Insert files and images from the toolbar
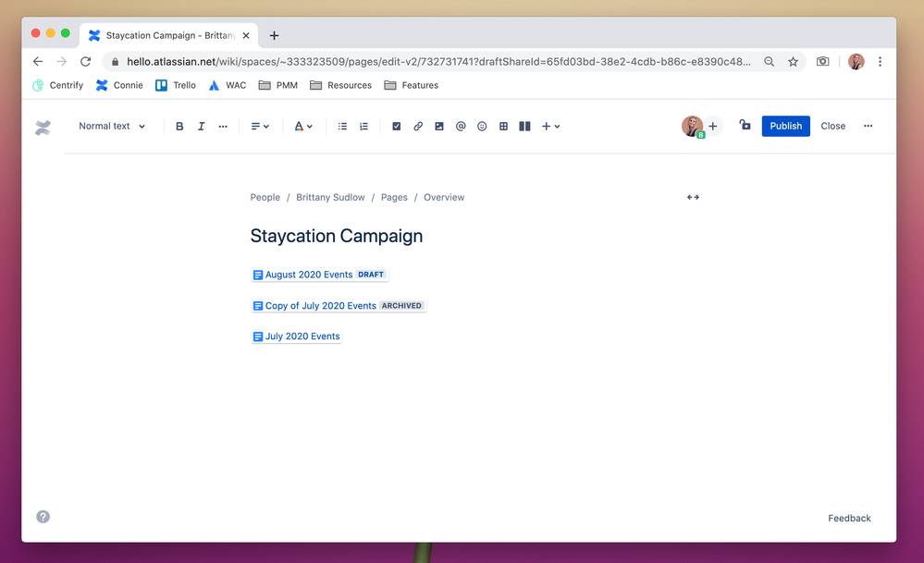The height and width of the screenshot is (563, 924). [438, 126]
